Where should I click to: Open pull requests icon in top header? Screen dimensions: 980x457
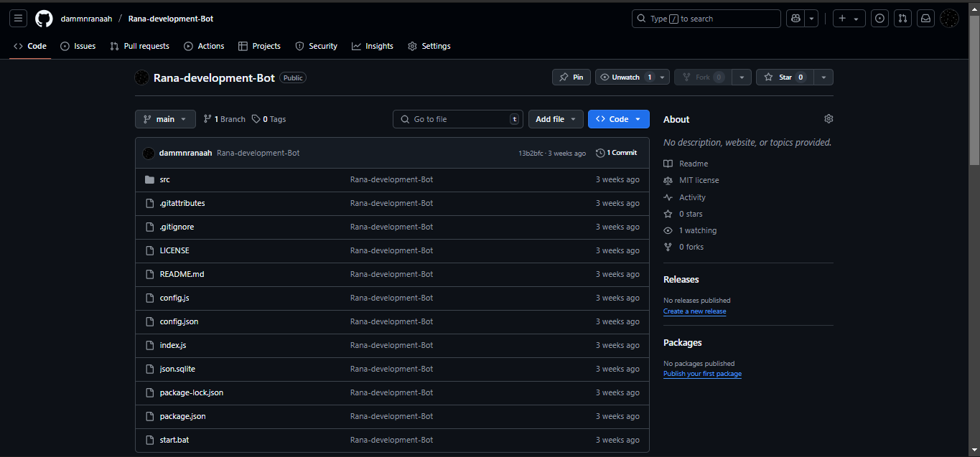tap(903, 19)
